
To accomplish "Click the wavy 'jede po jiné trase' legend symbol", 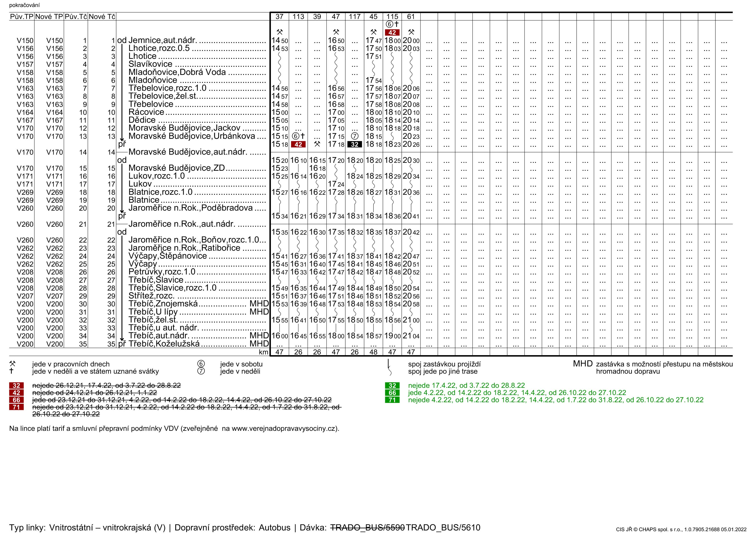I will coord(390,372).
